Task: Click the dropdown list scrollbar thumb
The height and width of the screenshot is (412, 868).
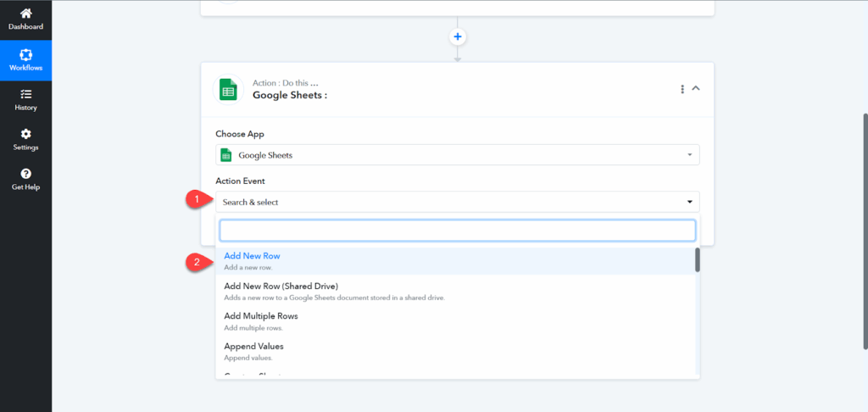Action: pyautogui.click(x=698, y=259)
